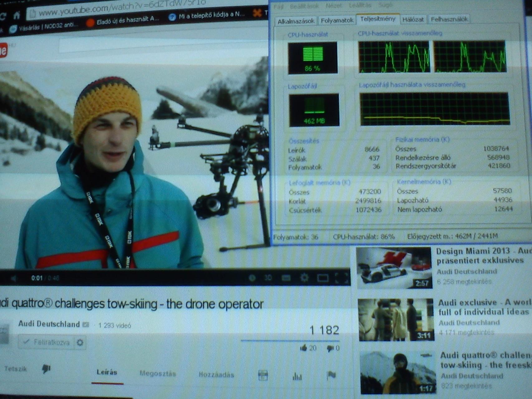
Task: Click the Audi Deutschland channel name
Action: click(49, 324)
